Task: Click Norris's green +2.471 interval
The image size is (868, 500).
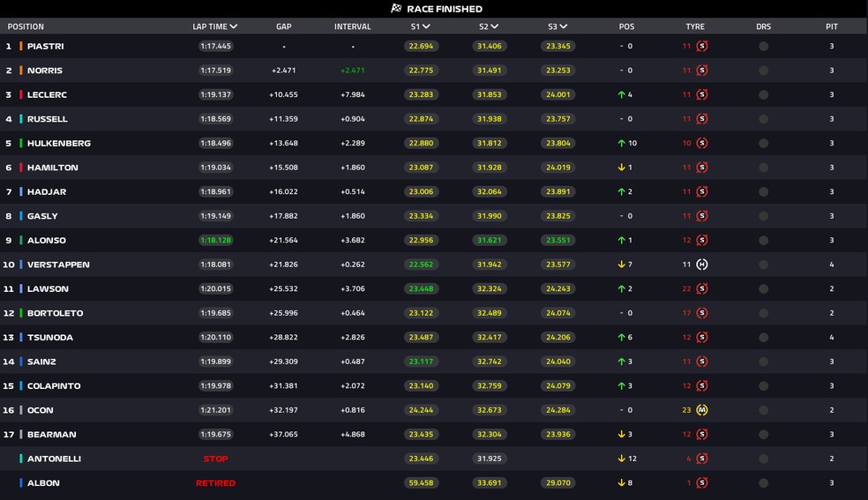Action: (x=353, y=71)
